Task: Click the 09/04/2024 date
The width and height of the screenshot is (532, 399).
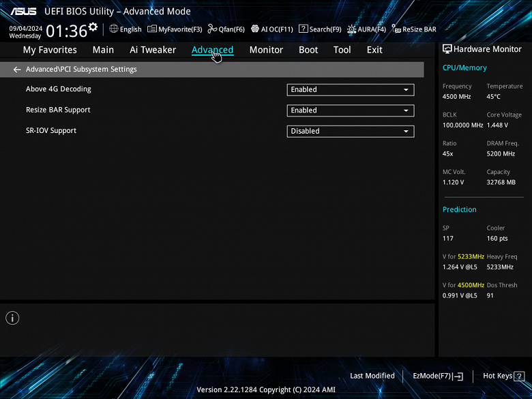Action: point(26,29)
